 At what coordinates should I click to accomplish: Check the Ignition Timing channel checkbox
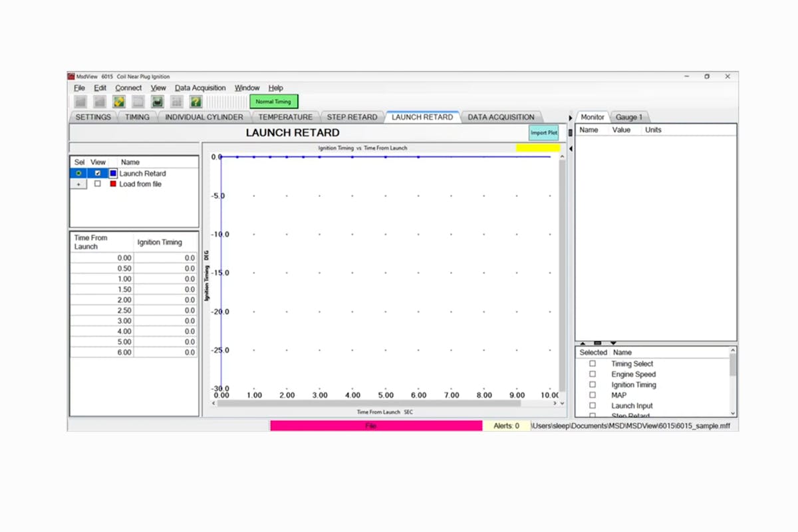(x=593, y=385)
